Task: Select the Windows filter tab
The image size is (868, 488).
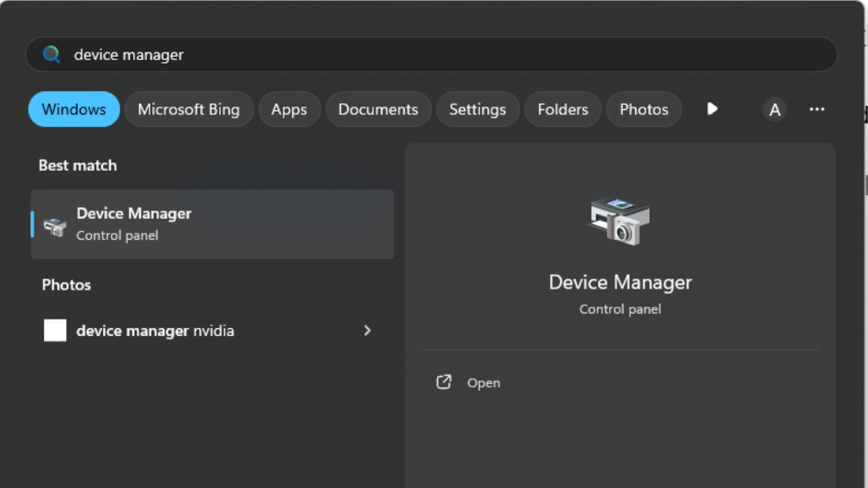Action: click(x=74, y=109)
